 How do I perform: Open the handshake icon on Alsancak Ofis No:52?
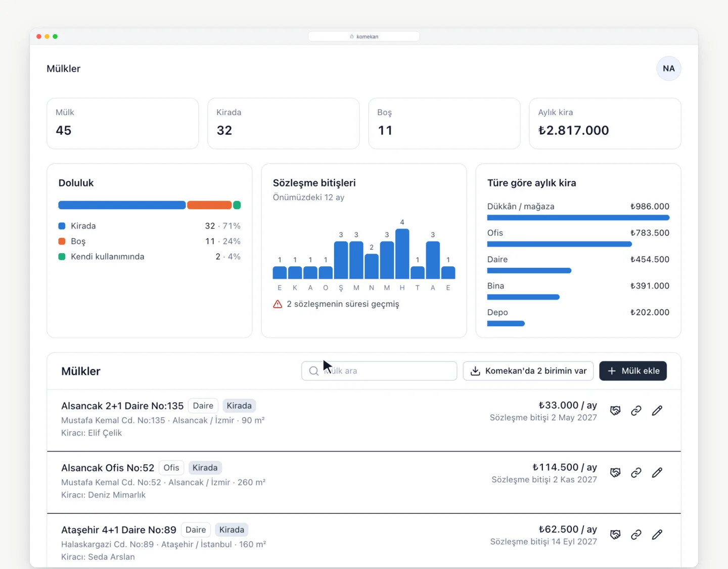(615, 472)
